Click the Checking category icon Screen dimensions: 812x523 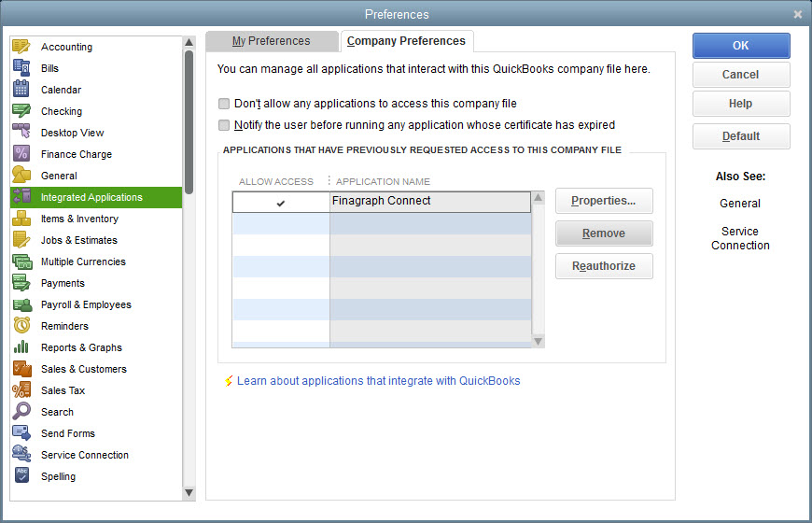point(21,111)
